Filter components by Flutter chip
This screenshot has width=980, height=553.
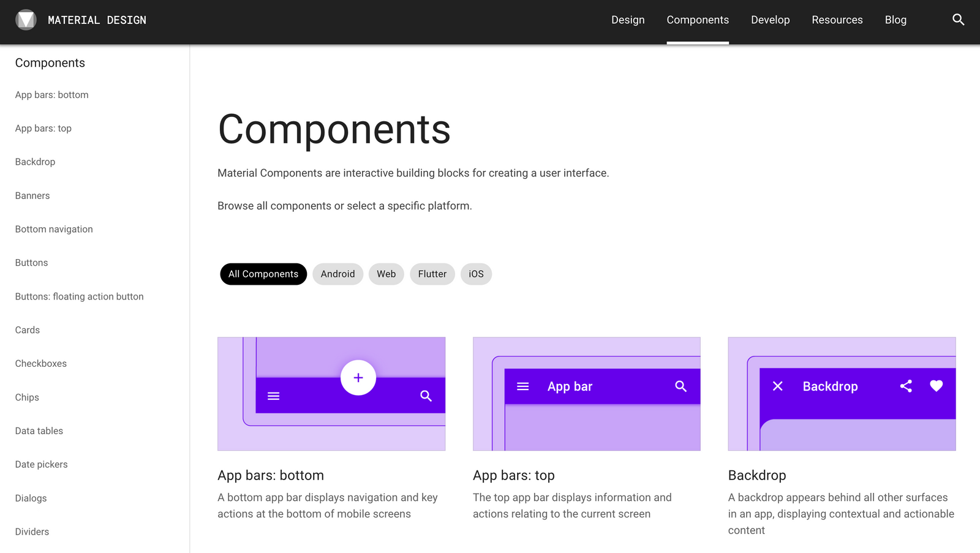coord(432,274)
